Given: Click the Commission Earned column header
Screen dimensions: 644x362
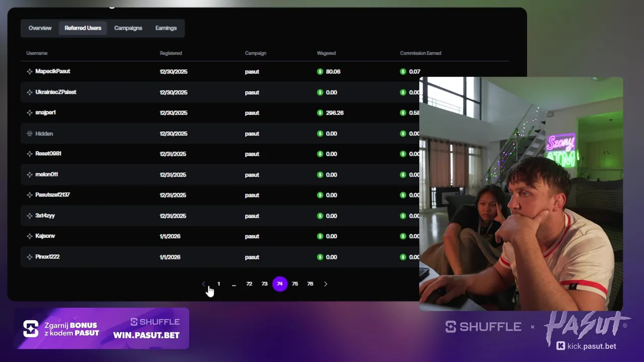Looking at the screenshot, I should point(421,53).
